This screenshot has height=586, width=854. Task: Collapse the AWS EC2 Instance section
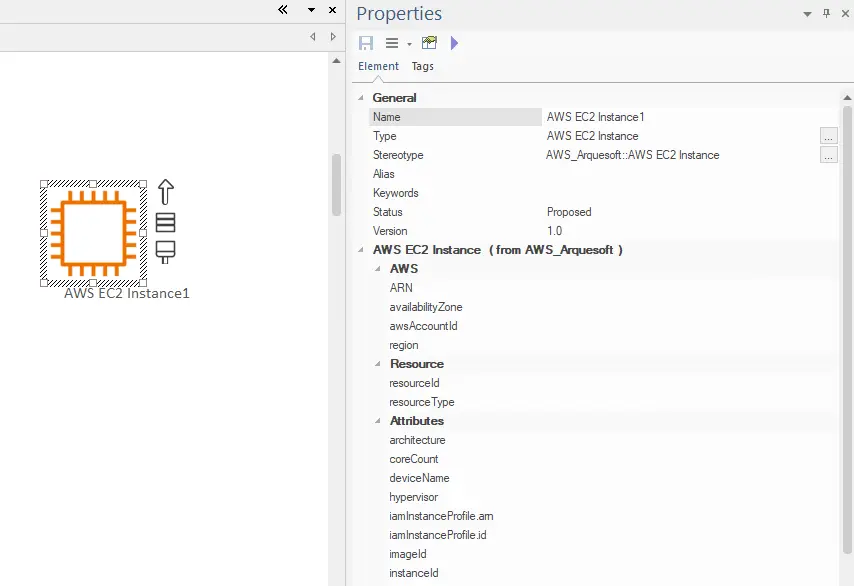pos(361,250)
